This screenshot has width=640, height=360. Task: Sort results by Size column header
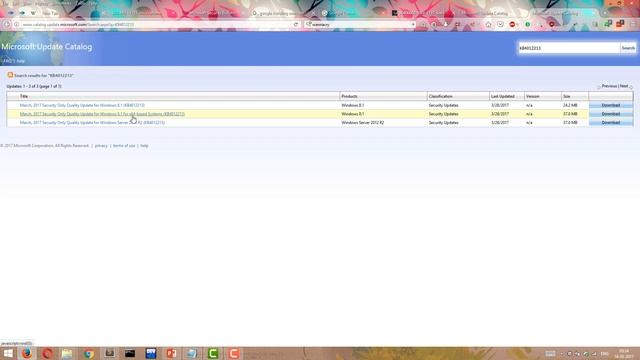[567, 96]
